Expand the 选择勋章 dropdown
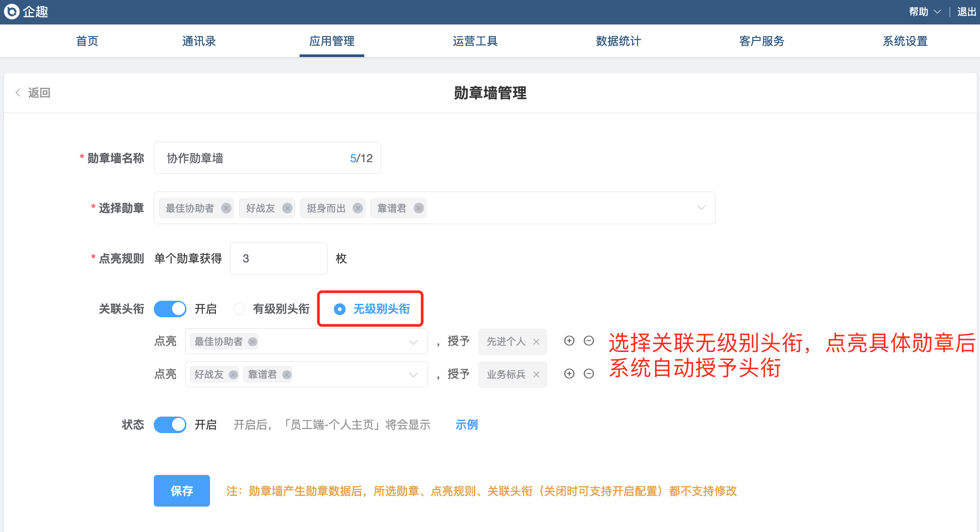The image size is (980, 532). tap(701, 208)
